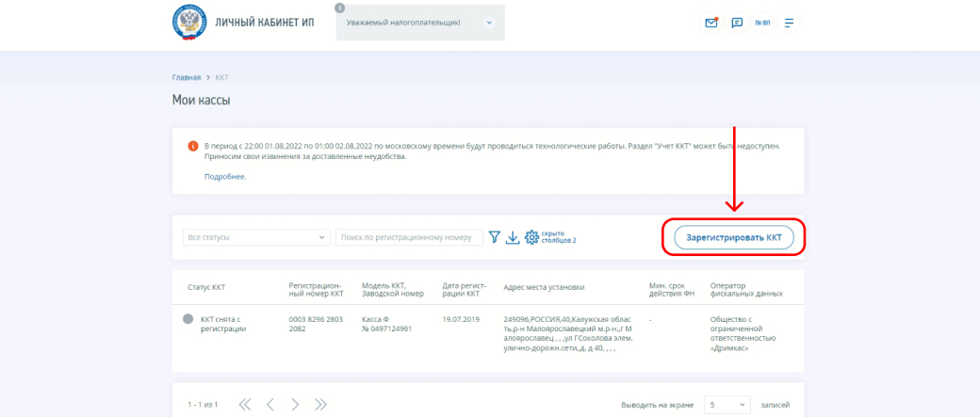Image resolution: width=980 pixels, height=417 pixels.
Task: Open the Все статусы status filter
Action: pyautogui.click(x=256, y=238)
